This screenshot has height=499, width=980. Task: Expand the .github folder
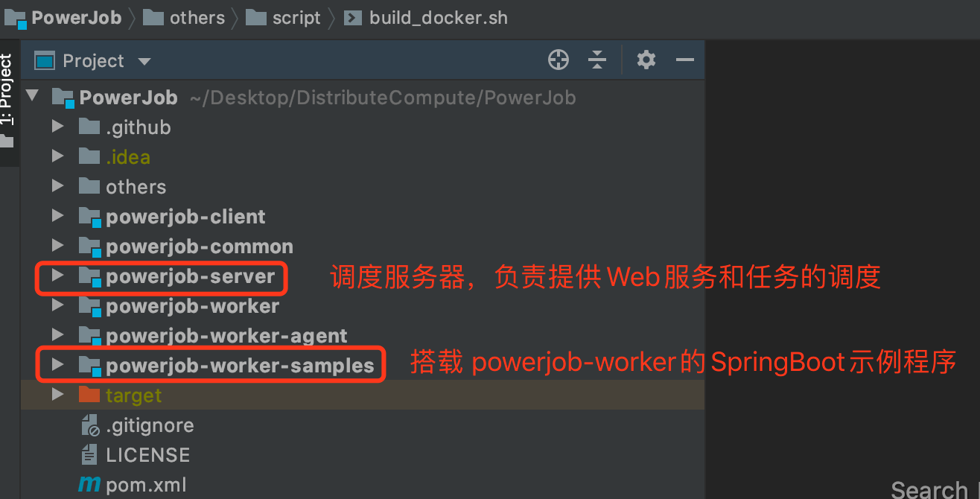point(57,127)
